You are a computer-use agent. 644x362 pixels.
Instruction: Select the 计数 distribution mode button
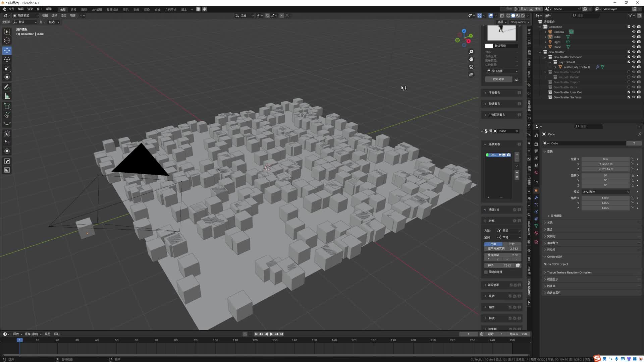pos(512,244)
